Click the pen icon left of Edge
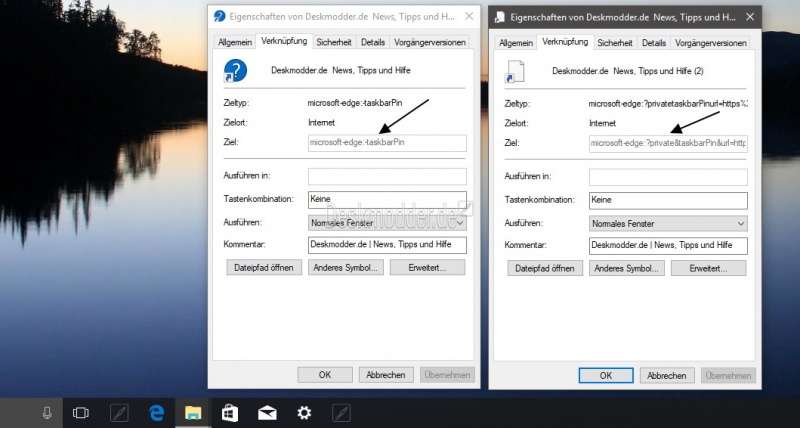The height and width of the screenshot is (428, 800). 119,413
